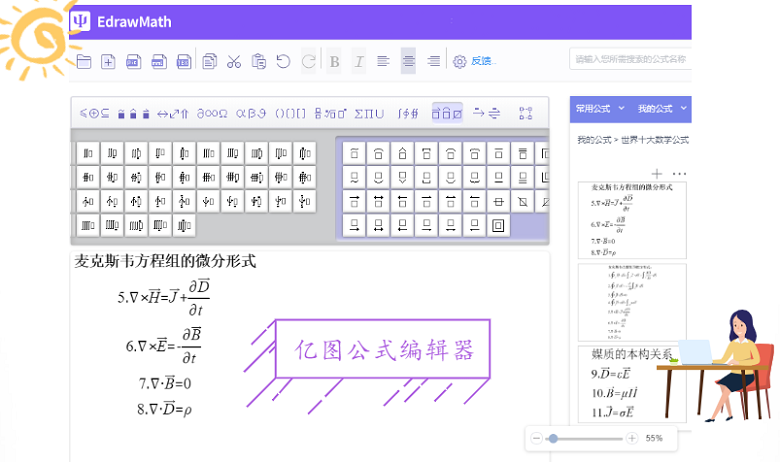This screenshot has width=780, height=462.
Task: Open the labeled arrow templates palette
Action: point(486,113)
